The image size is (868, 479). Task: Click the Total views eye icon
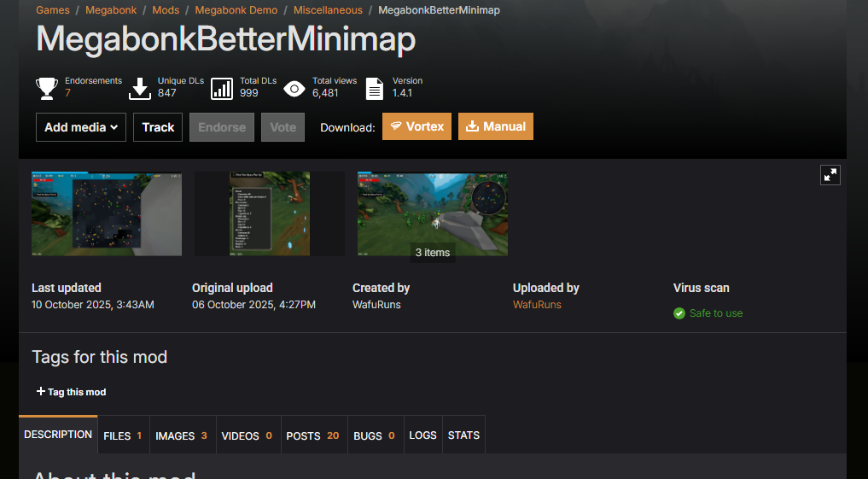point(294,89)
